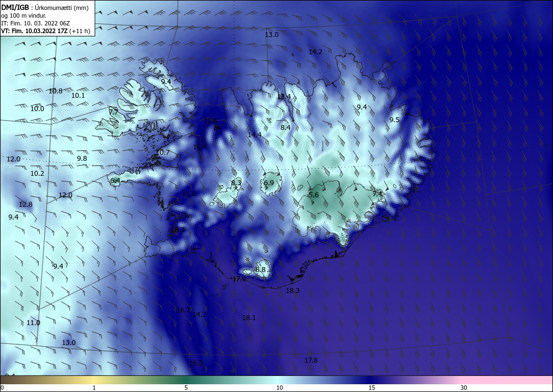This screenshot has height=392, width=553.
Task: Click the 17.9 value label
Action: [239, 279]
